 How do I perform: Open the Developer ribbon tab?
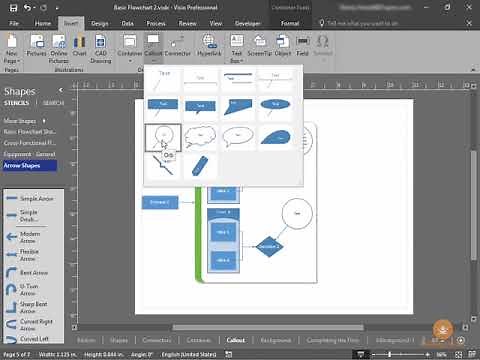point(248,23)
